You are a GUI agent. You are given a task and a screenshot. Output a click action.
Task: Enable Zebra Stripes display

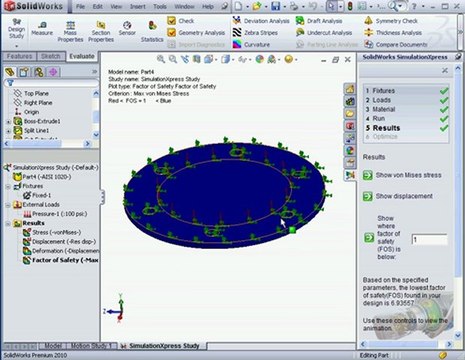(x=255, y=33)
